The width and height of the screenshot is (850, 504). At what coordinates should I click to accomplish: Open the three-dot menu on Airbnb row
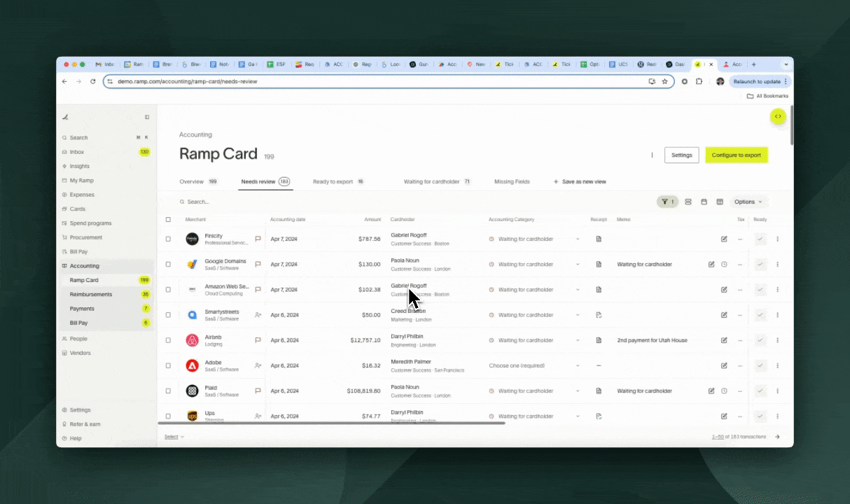pos(777,340)
